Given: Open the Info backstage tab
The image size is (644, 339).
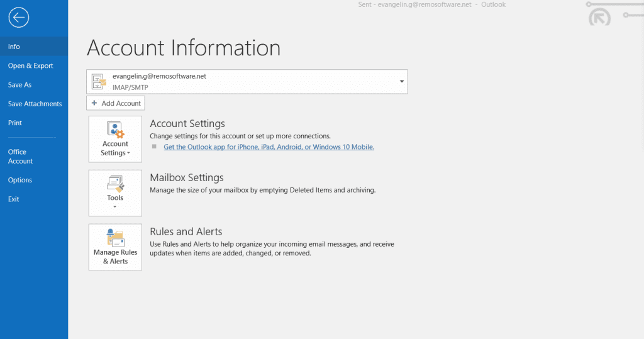Looking at the screenshot, I should pos(34,47).
